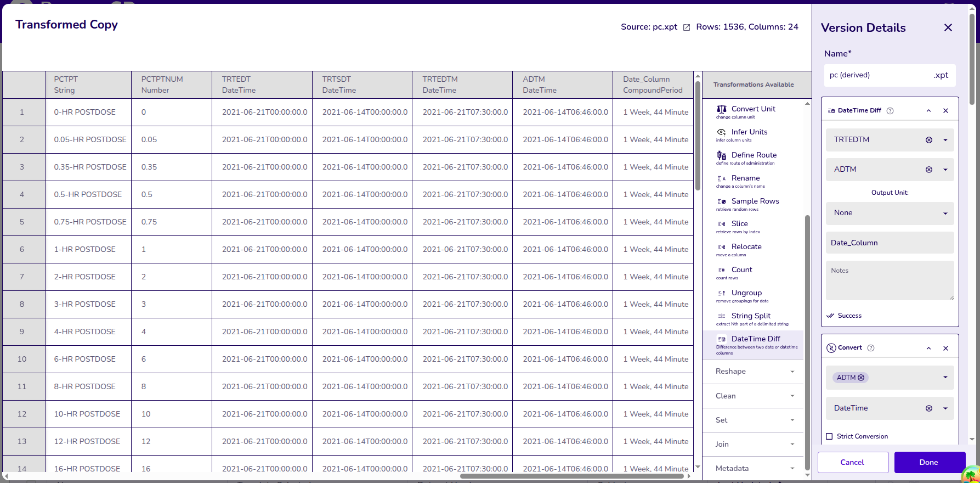Clear the DateTime type selection
This screenshot has width=980, height=483.
click(928, 408)
